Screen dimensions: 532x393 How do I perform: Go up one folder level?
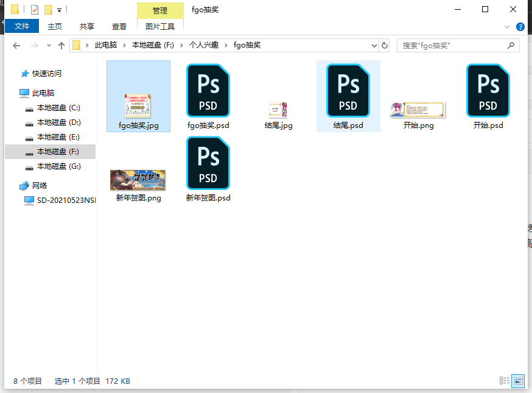[61, 46]
